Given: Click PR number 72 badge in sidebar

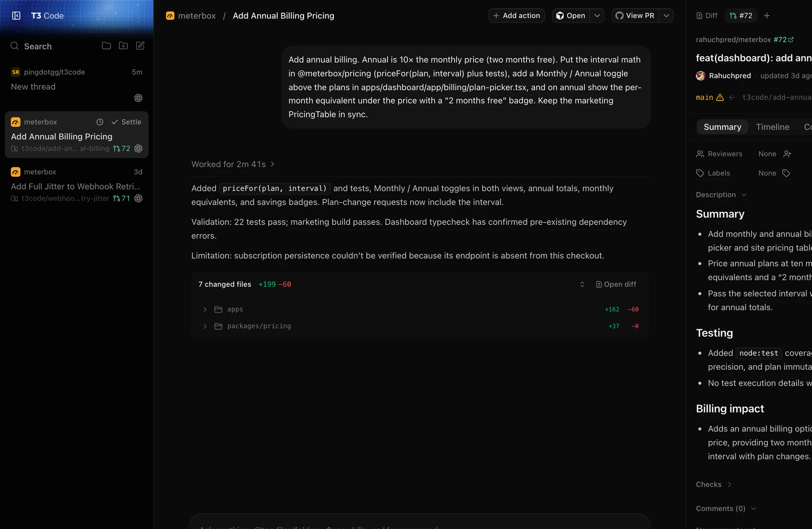Looking at the screenshot, I should pyautogui.click(x=122, y=148).
